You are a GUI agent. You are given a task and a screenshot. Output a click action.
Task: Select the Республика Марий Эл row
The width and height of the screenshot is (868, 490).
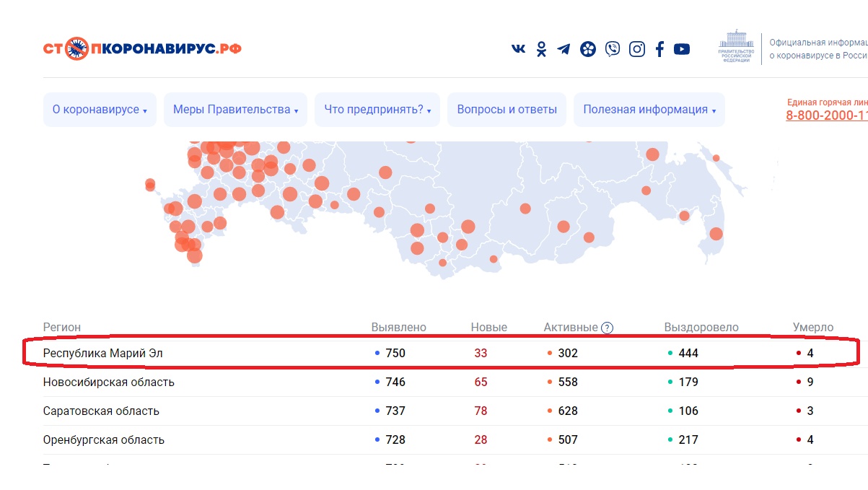(x=108, y=354)
